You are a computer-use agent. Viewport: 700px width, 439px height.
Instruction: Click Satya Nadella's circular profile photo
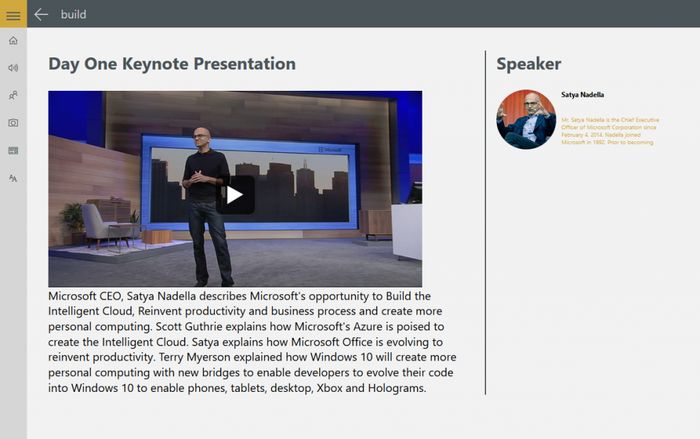click(x=526, y=119)
